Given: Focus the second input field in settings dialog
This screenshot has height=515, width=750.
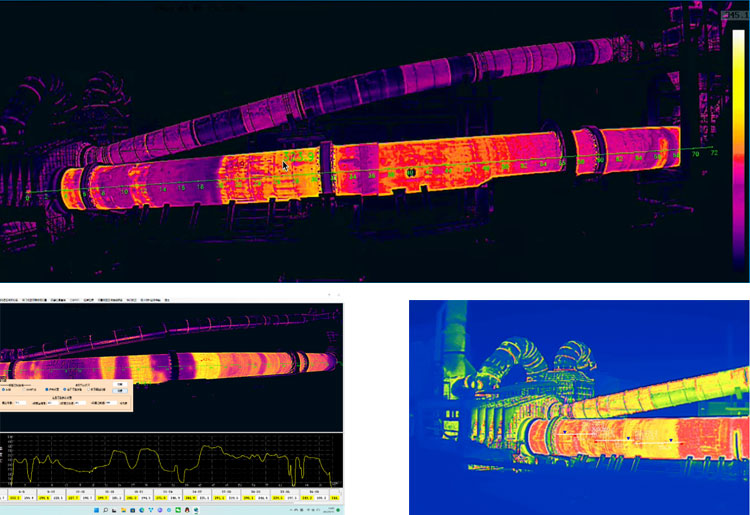Looking at the screenshot, I should [x=53, y=403].
